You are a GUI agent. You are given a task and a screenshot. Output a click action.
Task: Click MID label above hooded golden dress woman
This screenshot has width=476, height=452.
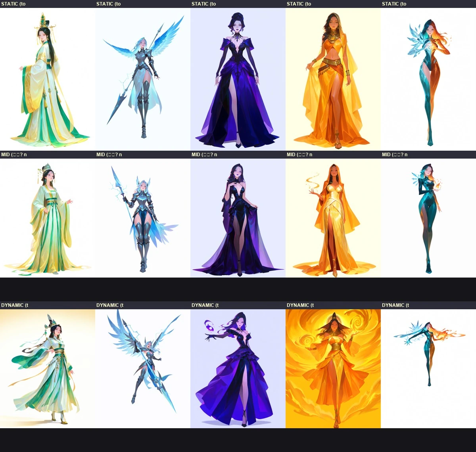tap(299, 155)
